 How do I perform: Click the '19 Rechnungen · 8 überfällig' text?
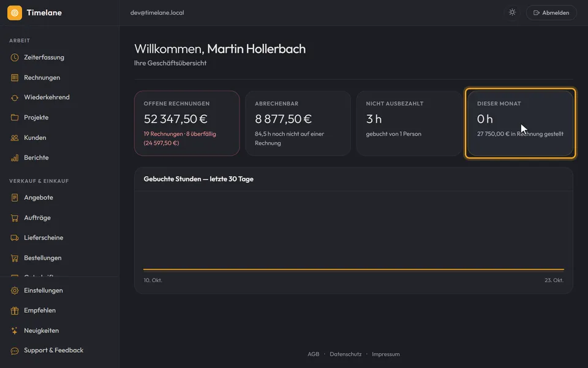180,134
